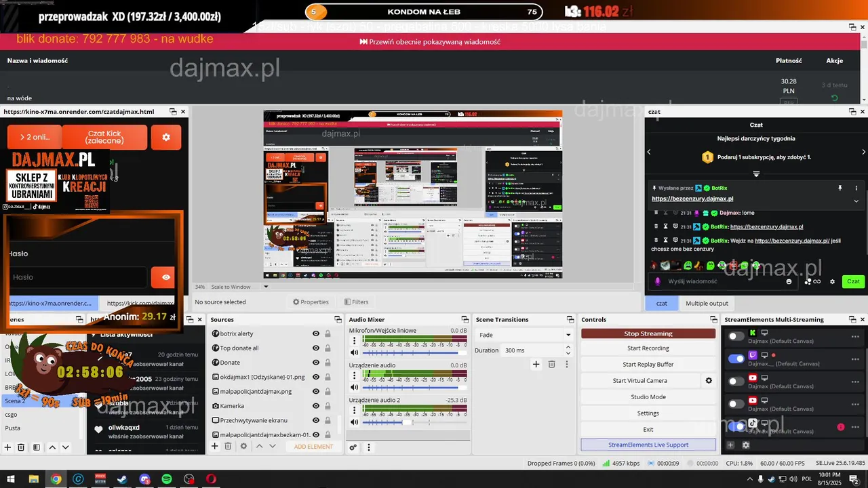Hide the Donate source
This screenshot has height=488, width=868.
click(315, 363)
